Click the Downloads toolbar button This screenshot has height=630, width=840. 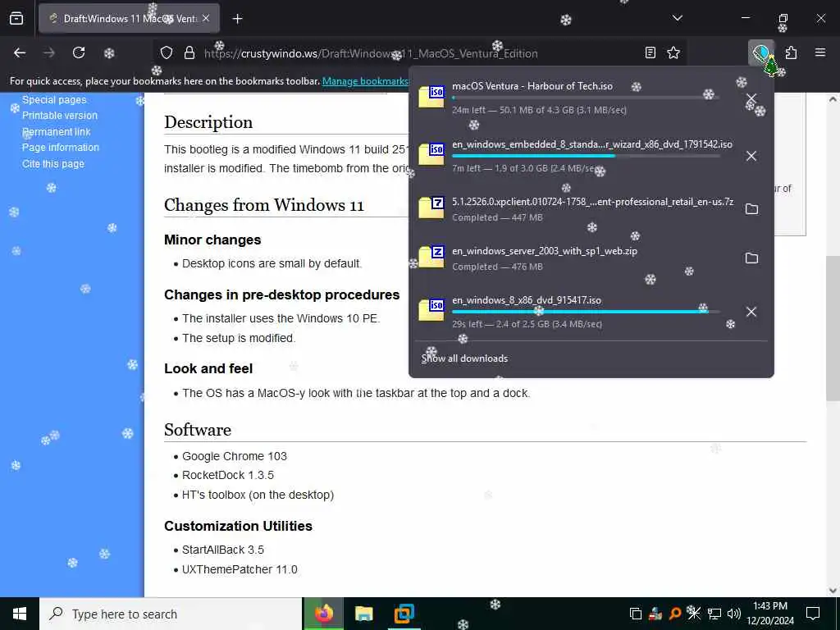click(761, 53)
